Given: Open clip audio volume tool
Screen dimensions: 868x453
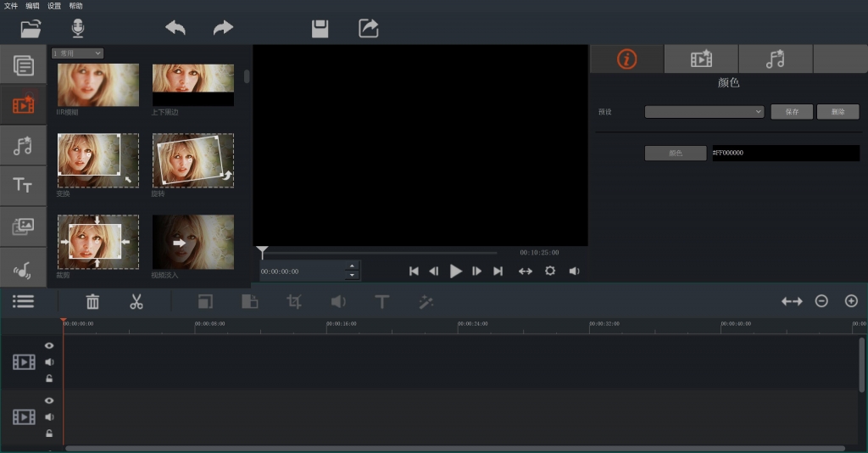Looking at the screenshot, I should 337,301.
